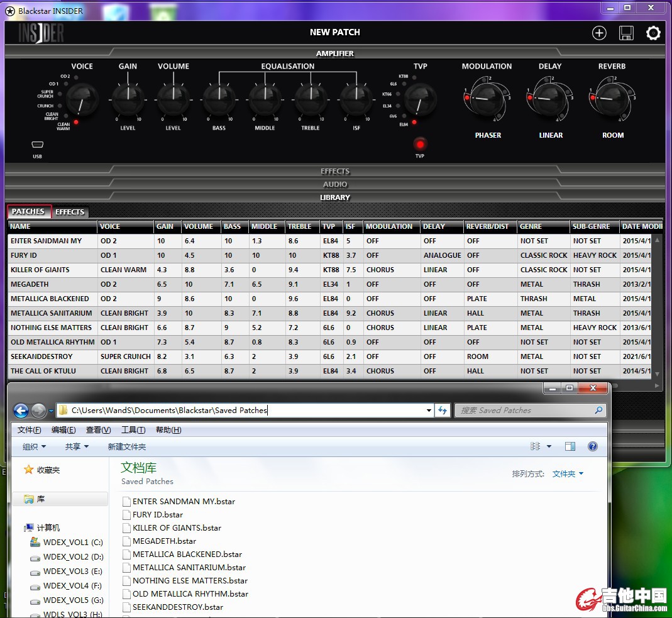The height and width of the screenshot is (618, 672).
Task: Select the OD 1 voice indicator
Action: [x=65, y=84]
